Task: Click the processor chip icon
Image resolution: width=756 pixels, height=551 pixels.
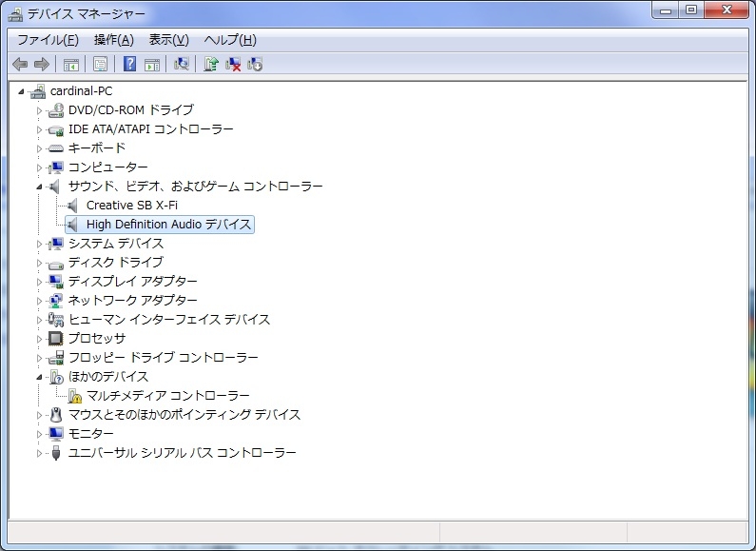Action: 55,338
